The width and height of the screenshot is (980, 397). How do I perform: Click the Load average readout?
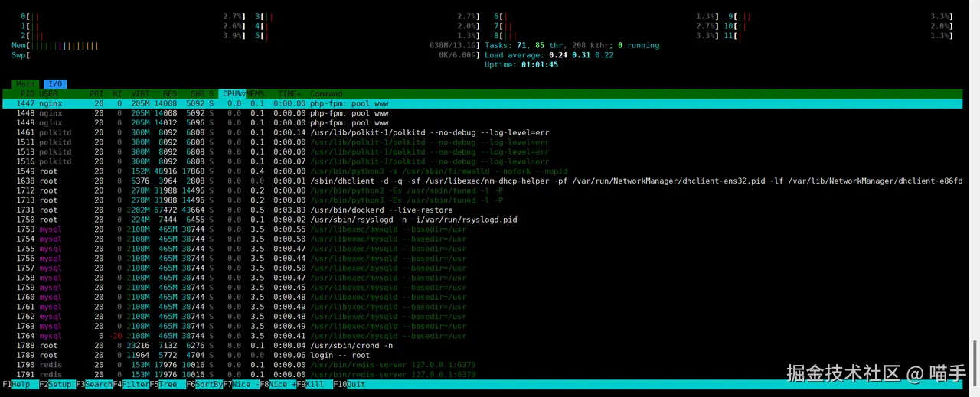pos(549,55)
